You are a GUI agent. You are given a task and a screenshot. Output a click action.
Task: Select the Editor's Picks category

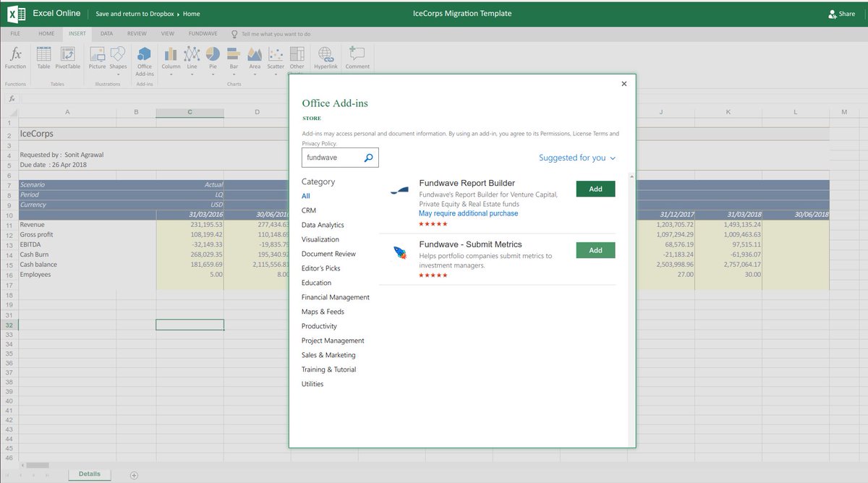click(x=321, y=268)
